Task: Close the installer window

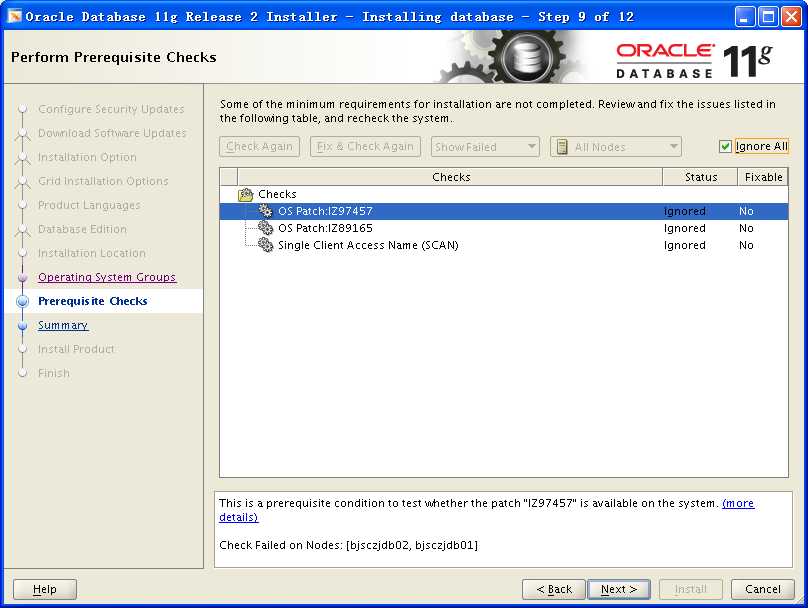Action: pos(792,16)
